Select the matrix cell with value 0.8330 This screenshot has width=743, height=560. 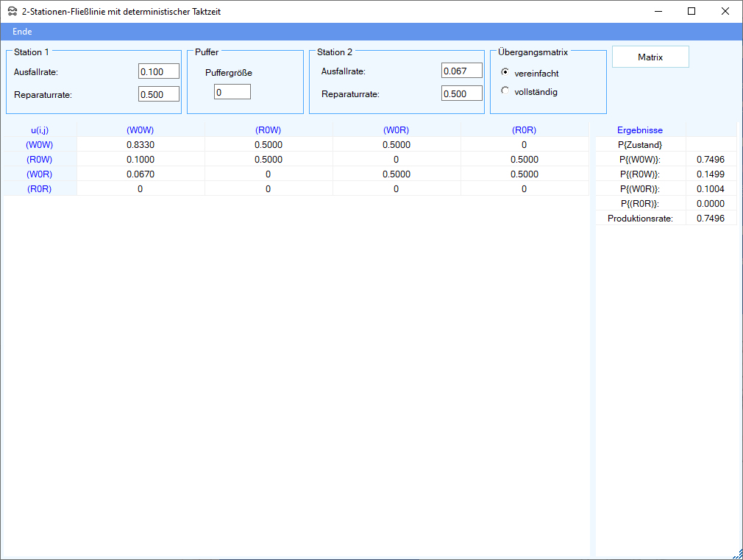click(x=141, y=145)
